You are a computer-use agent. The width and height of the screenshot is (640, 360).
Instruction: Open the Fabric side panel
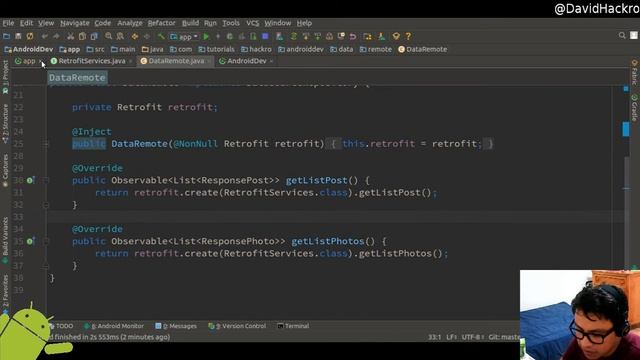[x=634, y=72]
